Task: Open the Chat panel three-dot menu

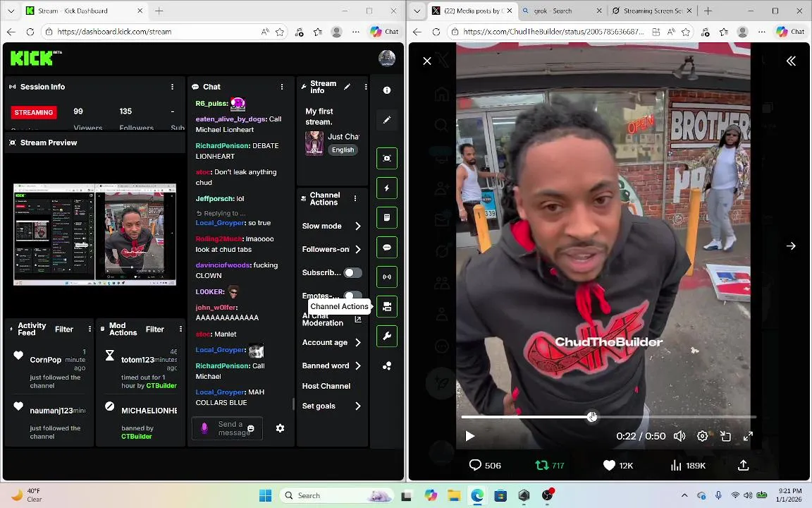Action: (282, 87)
